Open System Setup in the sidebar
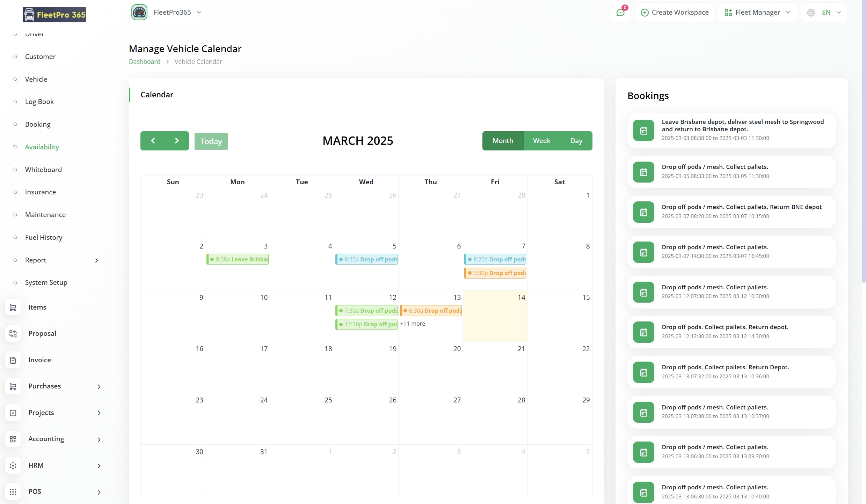Screen dimensions: 866x504 (x=46, y=282)
